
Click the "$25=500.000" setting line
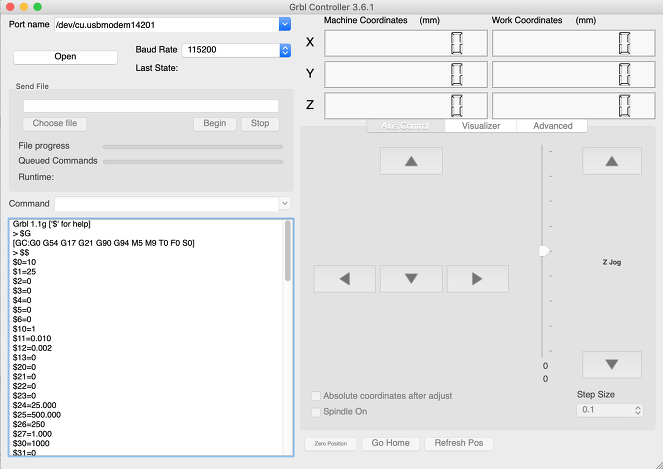click(37, 415)
